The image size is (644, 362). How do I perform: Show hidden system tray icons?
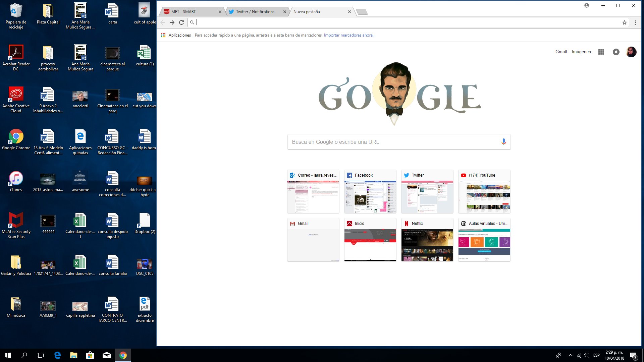coord(570,355)
